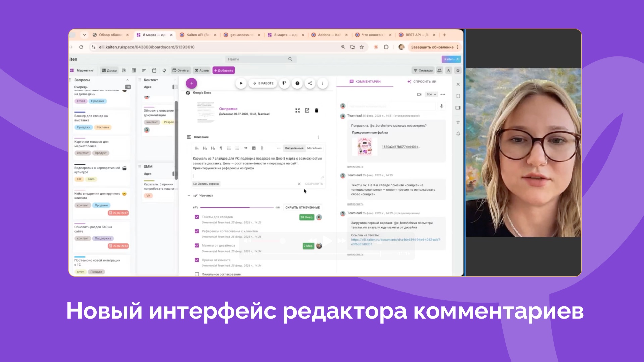Open attached file 1870a3d67b577cb6401d link
The width and height of the screenshot is (644, 362).
point(401,147)
